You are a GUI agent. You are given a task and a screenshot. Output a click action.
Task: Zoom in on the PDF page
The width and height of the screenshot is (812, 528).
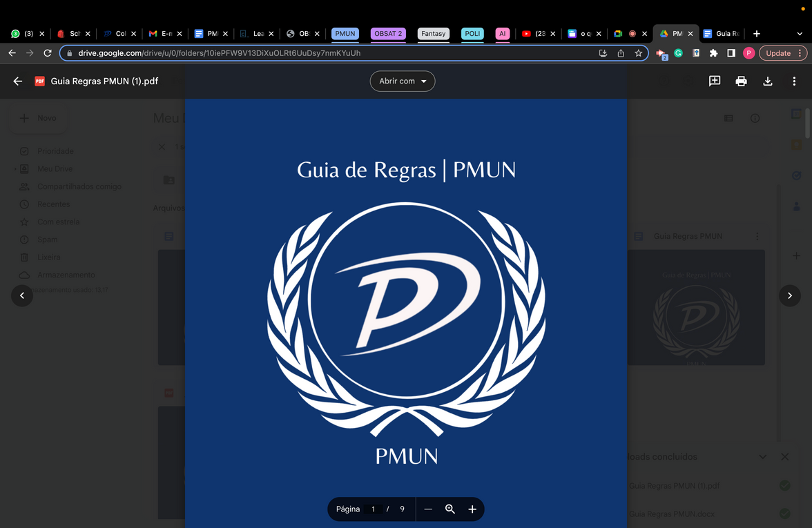pyautogui.click(x=472, y=509)
